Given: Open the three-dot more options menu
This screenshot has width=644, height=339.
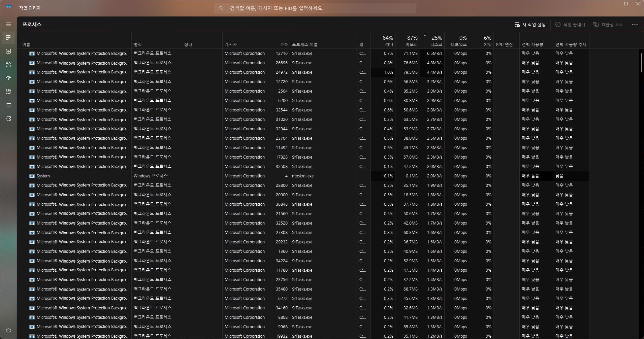Looking at the screenshot, I should tap(635, 25).
